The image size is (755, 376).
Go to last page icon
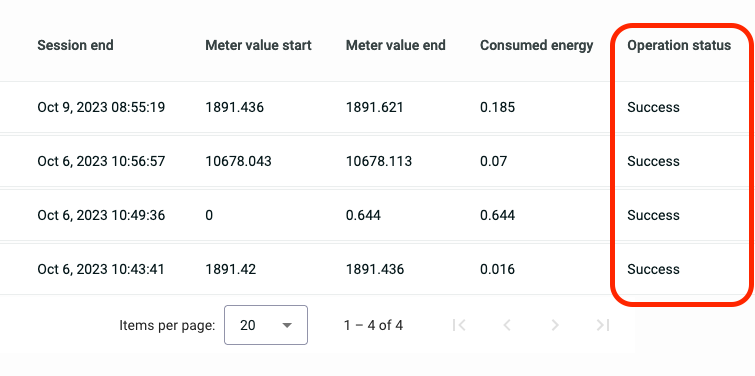(603, 325)
